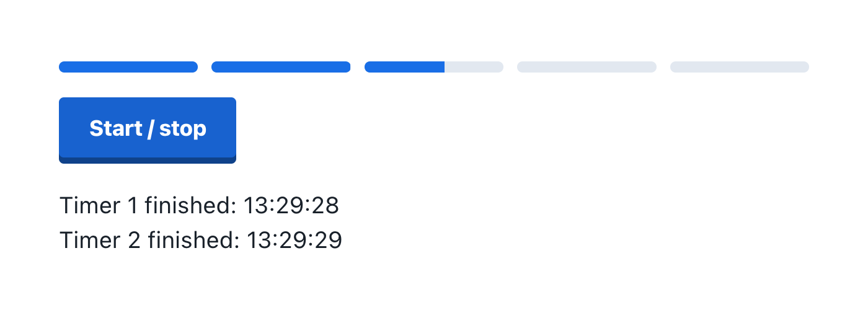Click the 13:29:29 timestamp
The image size is (868, 310).
(x=294, y=240)
